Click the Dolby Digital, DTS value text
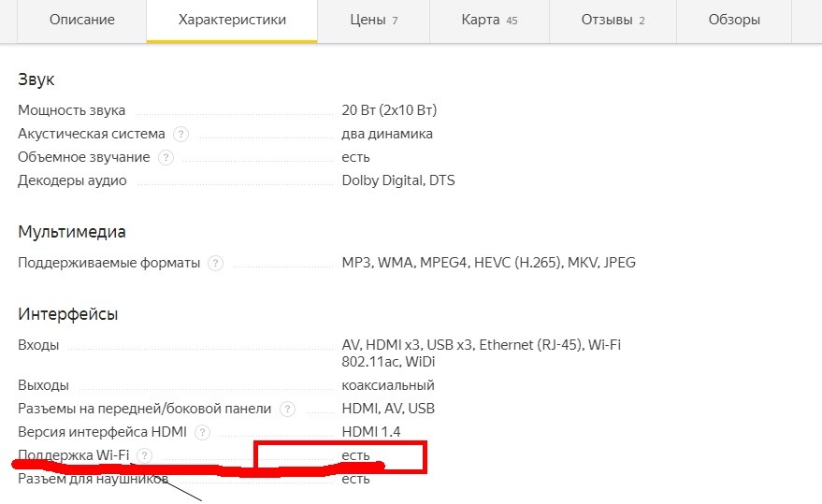The height and width of the screenshot is (504, 822). coord(397,180)
